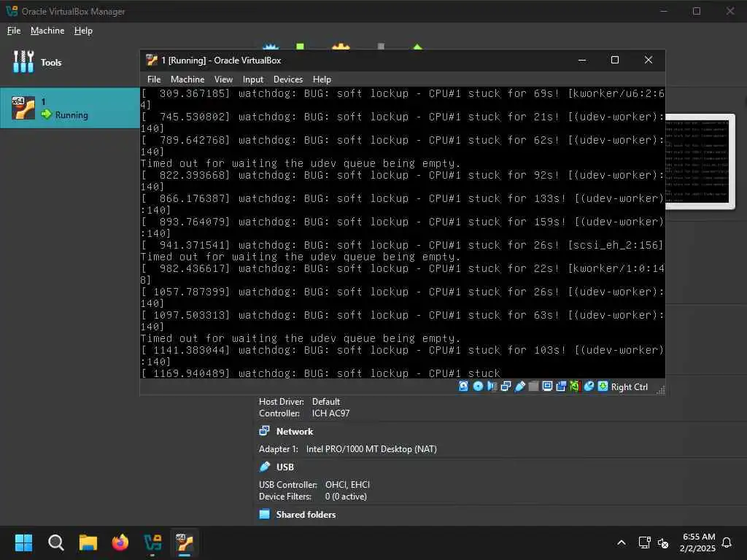Screen dimensions: 747x560
Task: Open File Explorer from taskbar
Action: [88, 542]
